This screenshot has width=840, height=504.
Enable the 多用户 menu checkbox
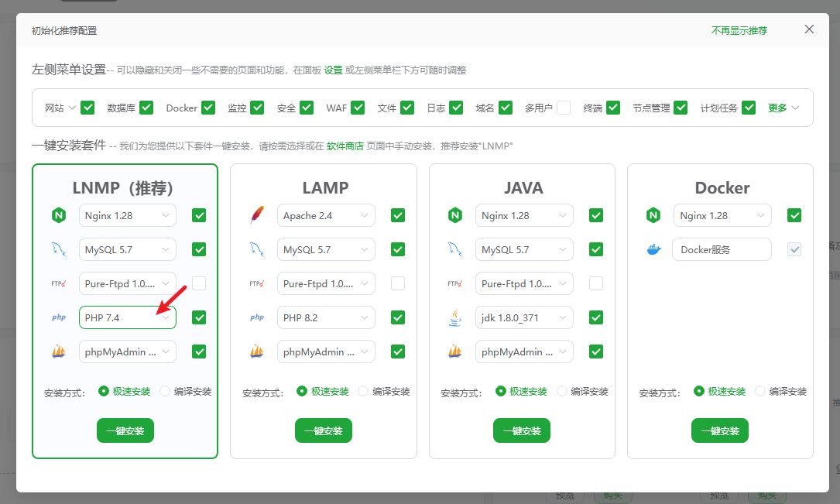[x=563, y=108]
